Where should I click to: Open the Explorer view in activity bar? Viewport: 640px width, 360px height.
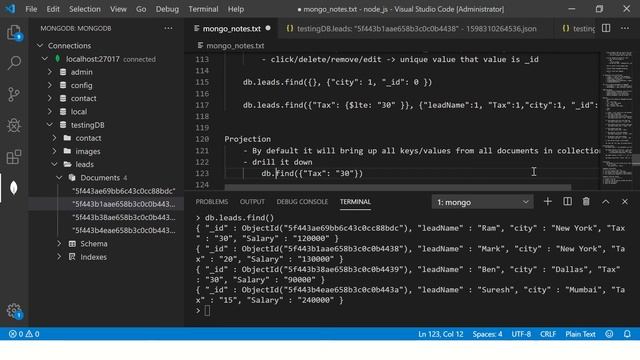[14, 32]
